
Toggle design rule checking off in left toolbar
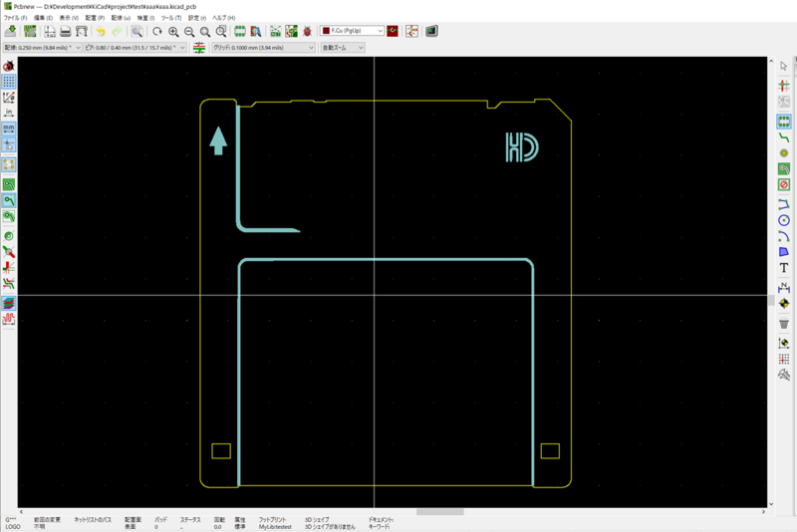point(9,66)
